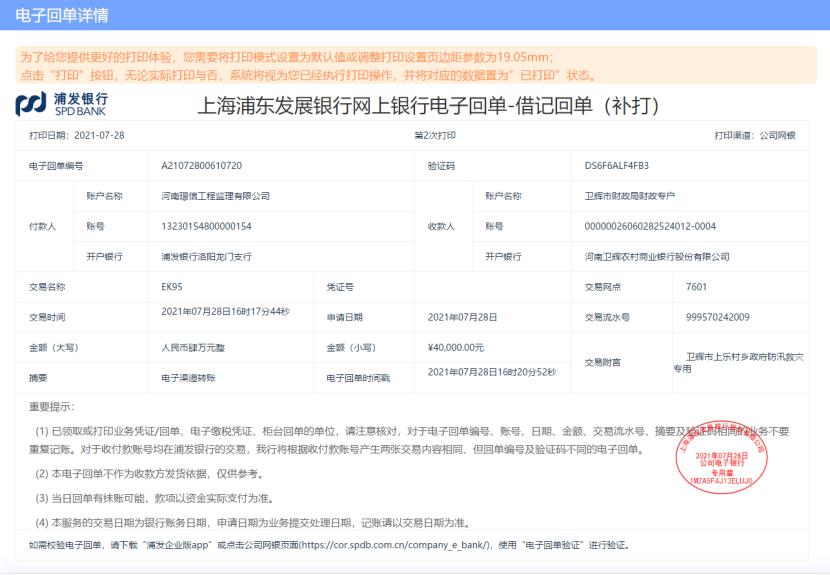Select the print date 2021-07-28
Viewport: 830px width, 575px height.
click(x=99, y=136)
